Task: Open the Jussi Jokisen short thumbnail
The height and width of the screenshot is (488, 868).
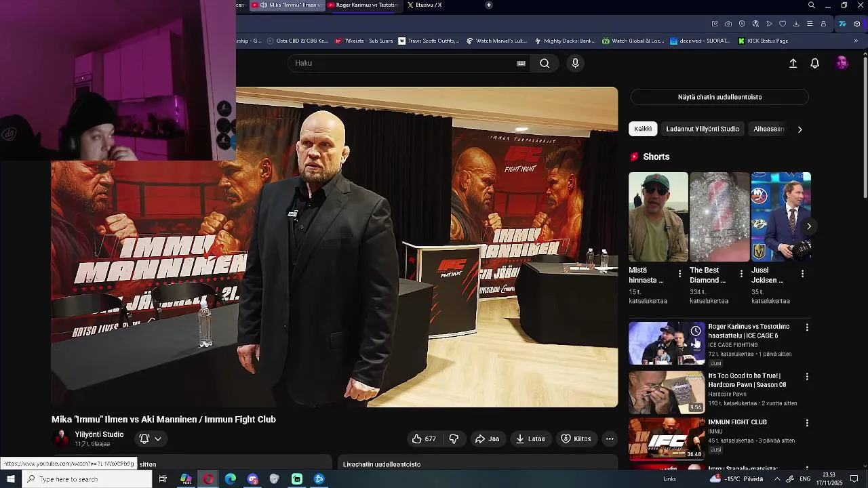Action: (x=781, y=217)
